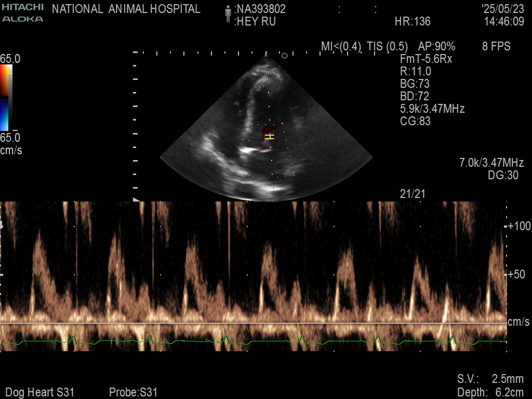This screenshot has height=399, width=532.
Task: Click the NATIONAL ANIMAL HOSPITAL title
Action: pyautogui.click(x=126, y=9)
